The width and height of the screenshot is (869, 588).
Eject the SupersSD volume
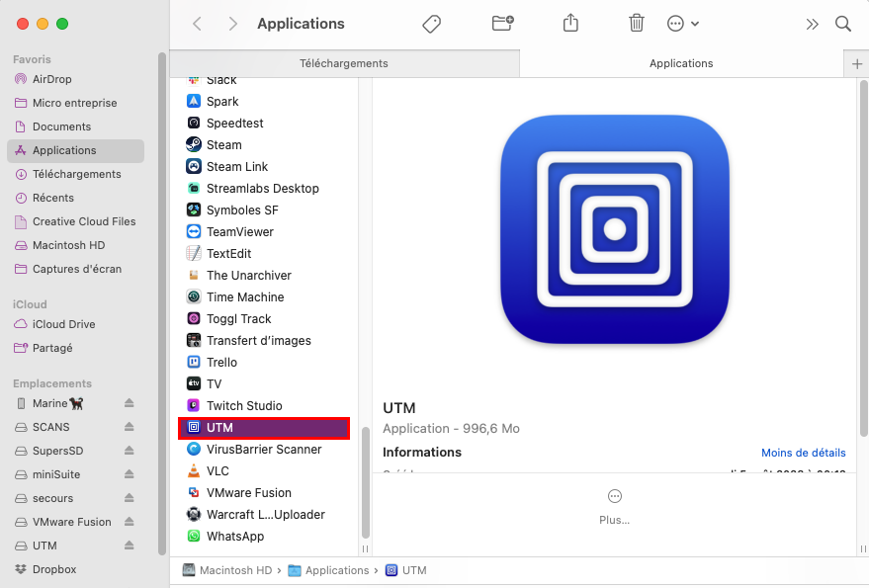(x=130, y=451)
